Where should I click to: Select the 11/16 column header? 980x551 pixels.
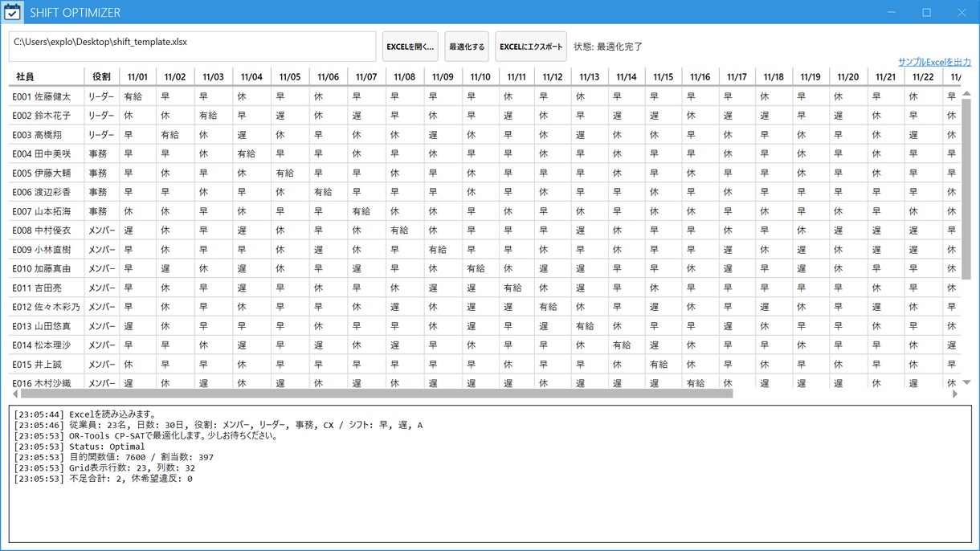pyautogui.click(x=700, y=77)
